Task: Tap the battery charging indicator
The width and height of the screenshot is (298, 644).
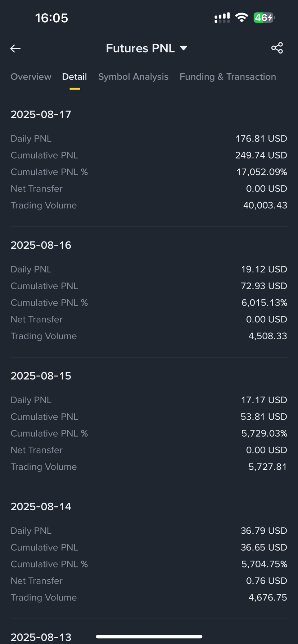Action: (x=264, y=18)
